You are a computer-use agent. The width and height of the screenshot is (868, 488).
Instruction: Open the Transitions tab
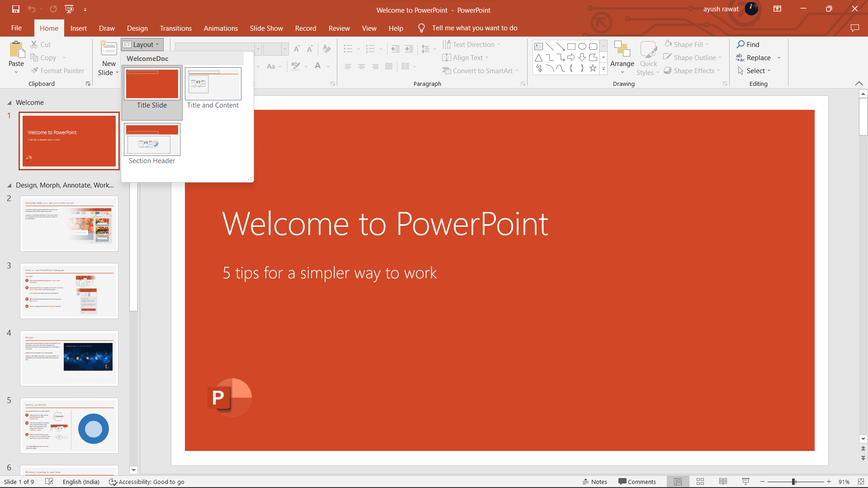point(175,28)
